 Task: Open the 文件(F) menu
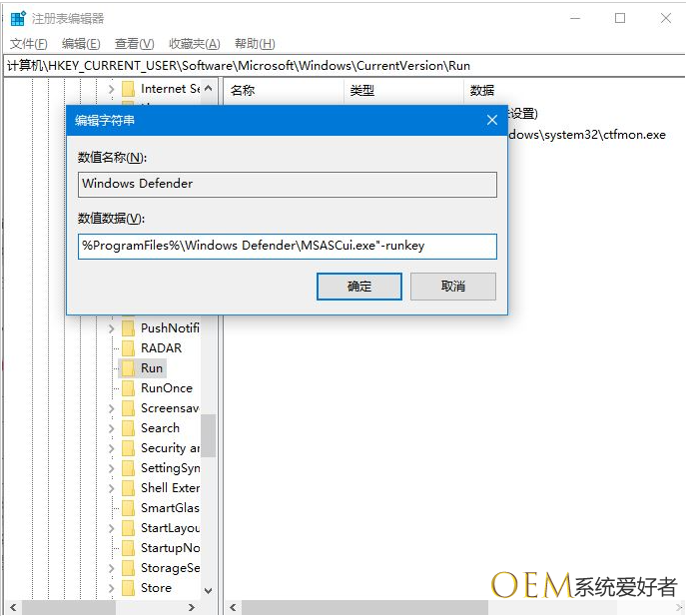click(28, 44)
